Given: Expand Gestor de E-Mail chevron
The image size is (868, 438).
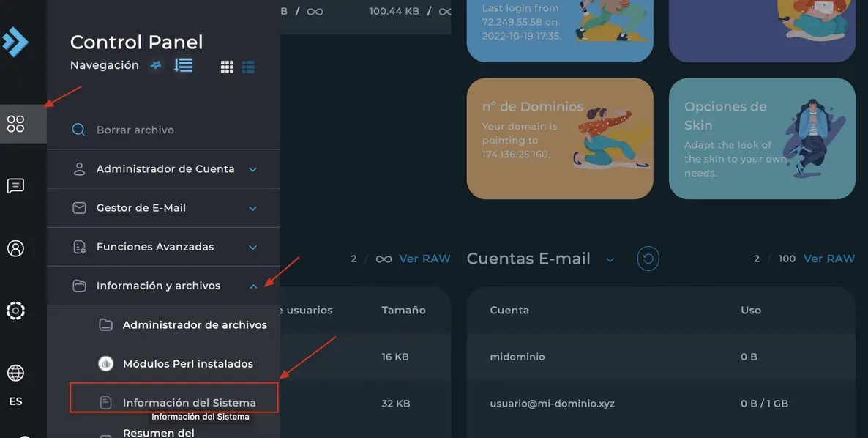Looking at the screenshot, I should tap(253, 209).
